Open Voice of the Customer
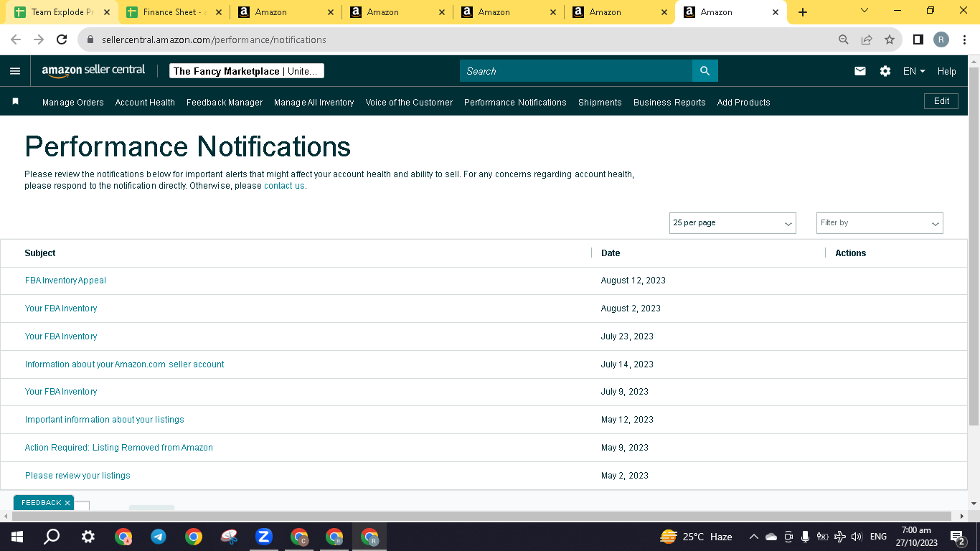 [409, 103]
